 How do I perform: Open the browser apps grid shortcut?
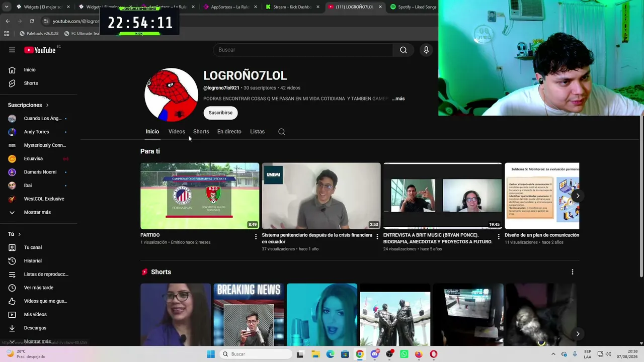[7, 34]
